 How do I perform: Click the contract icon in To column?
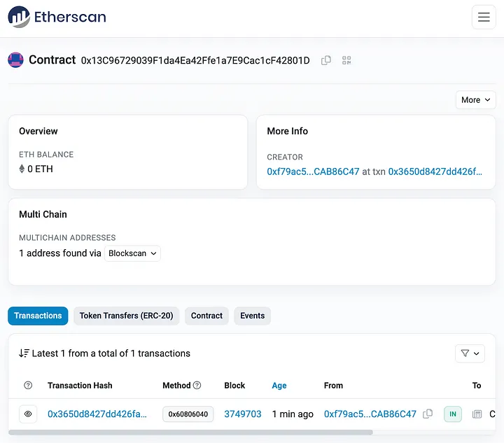click(x=477, y=414)
